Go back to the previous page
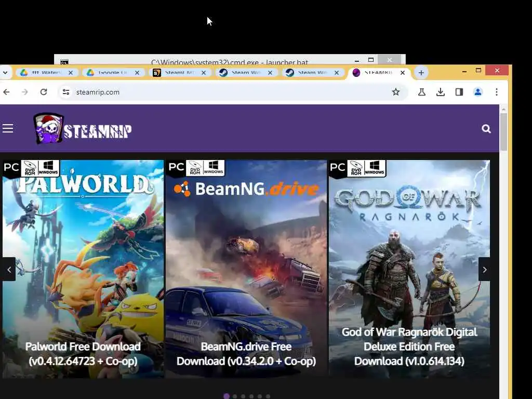 6,92
